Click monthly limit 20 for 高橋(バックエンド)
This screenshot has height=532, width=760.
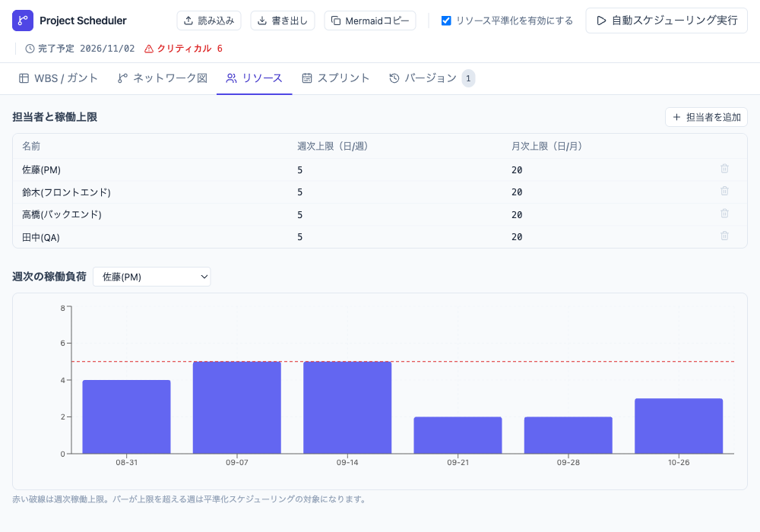click(517, 214)
